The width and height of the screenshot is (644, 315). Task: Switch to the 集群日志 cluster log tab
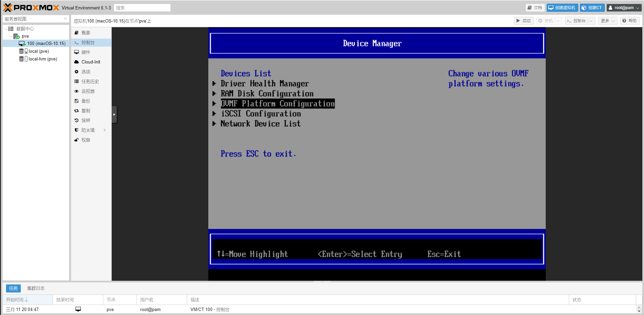36,288
